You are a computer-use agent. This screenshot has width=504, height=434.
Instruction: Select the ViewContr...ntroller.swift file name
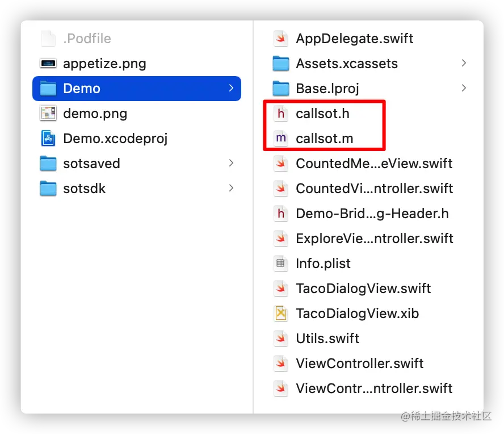(374, 389)
